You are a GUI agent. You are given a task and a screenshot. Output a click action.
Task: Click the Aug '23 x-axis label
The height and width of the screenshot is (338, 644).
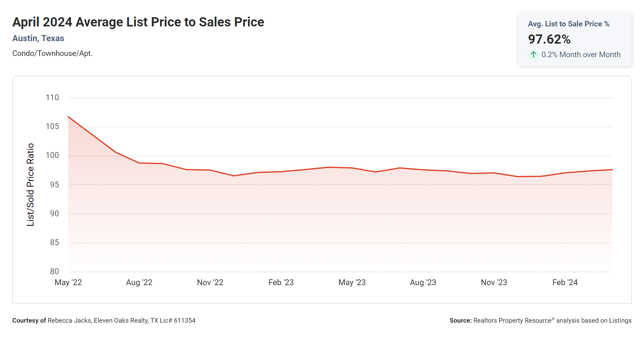click(x=423, y=282)
